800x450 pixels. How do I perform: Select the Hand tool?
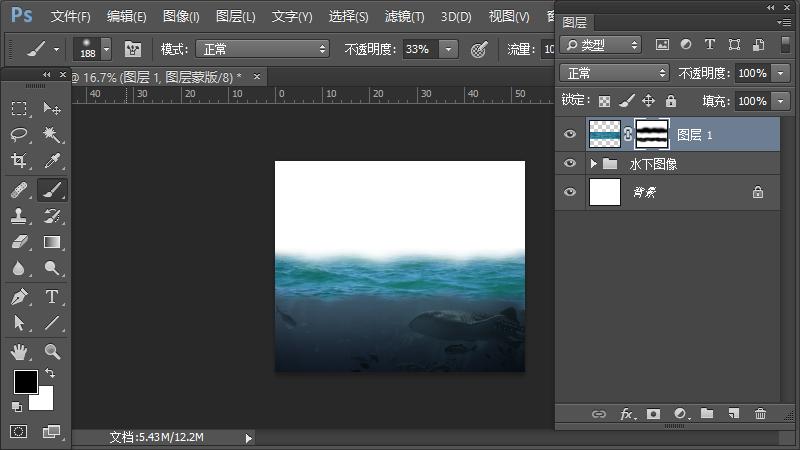(19, 352)
